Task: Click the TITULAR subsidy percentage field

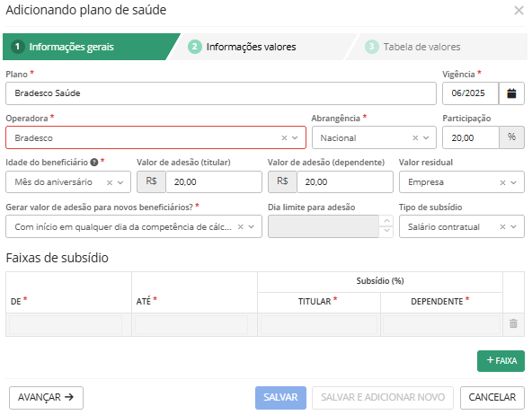Action: click(319, 324)
